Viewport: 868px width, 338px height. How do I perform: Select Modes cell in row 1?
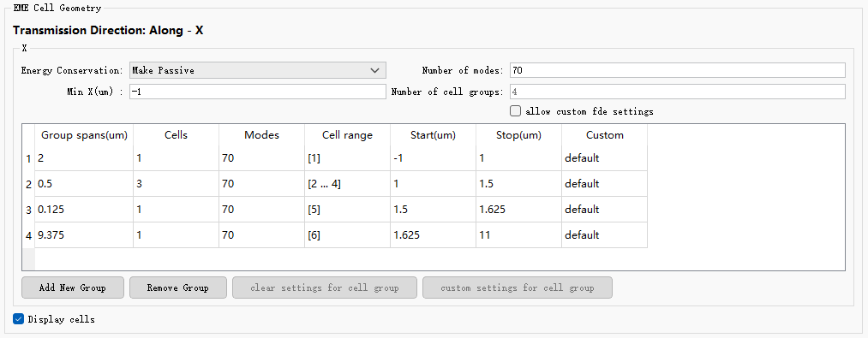click(x=262, y=158)
